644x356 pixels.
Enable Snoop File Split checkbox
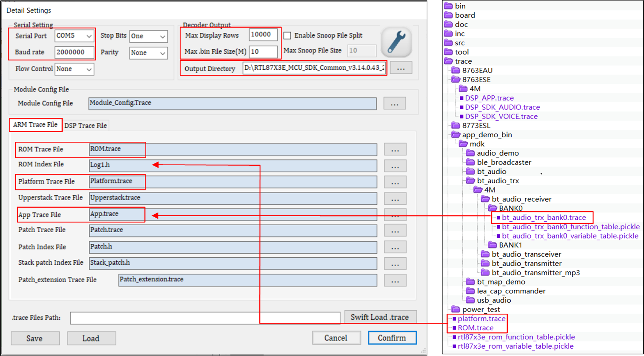287,35
